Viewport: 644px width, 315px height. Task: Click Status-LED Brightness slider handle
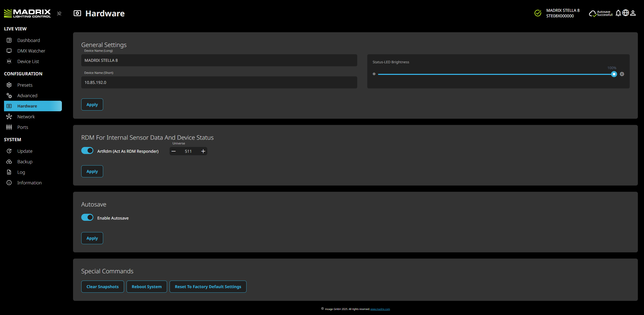click(614, 74)
